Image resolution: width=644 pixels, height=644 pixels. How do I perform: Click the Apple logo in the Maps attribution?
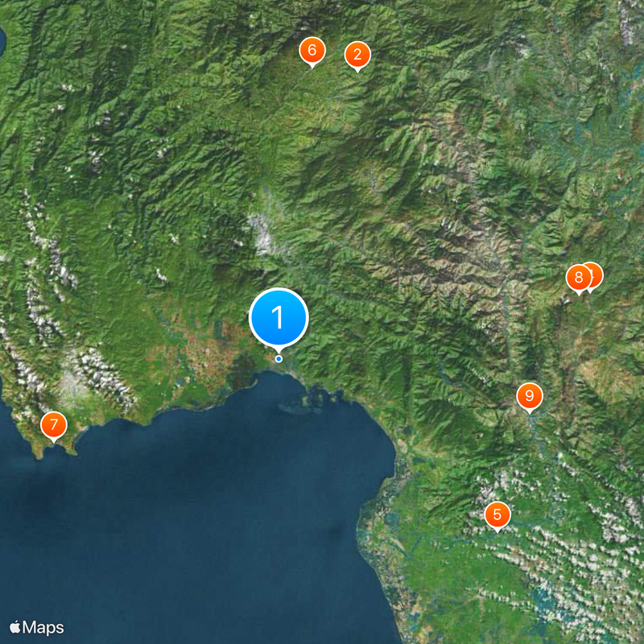point(14,627)
